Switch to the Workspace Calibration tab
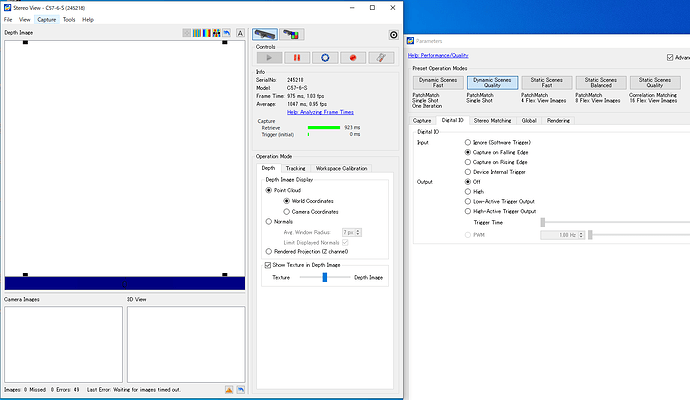Viewport: 690px width, 400px height. pos(341,169)
